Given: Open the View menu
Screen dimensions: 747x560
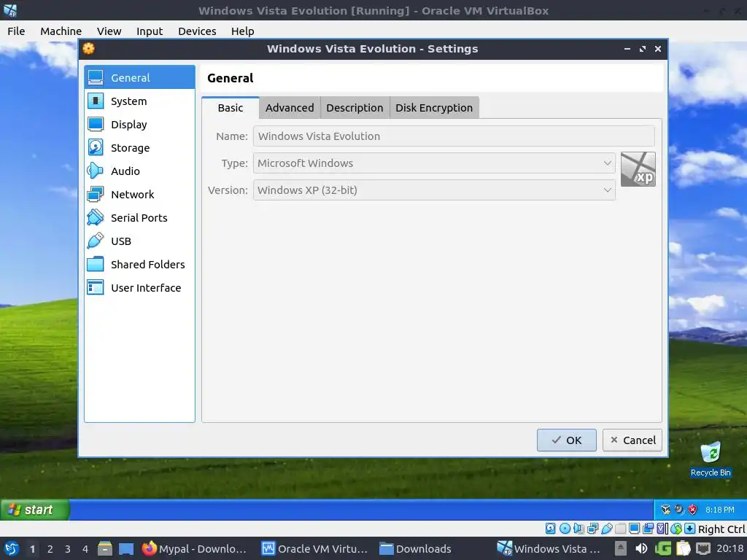Looking at the screenshot, I should 109,31.
